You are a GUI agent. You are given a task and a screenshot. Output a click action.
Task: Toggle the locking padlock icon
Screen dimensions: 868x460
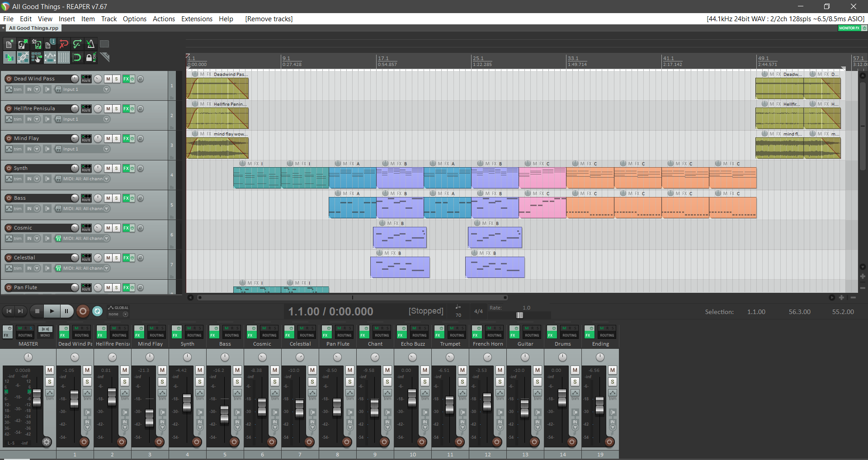pos(90,57)
